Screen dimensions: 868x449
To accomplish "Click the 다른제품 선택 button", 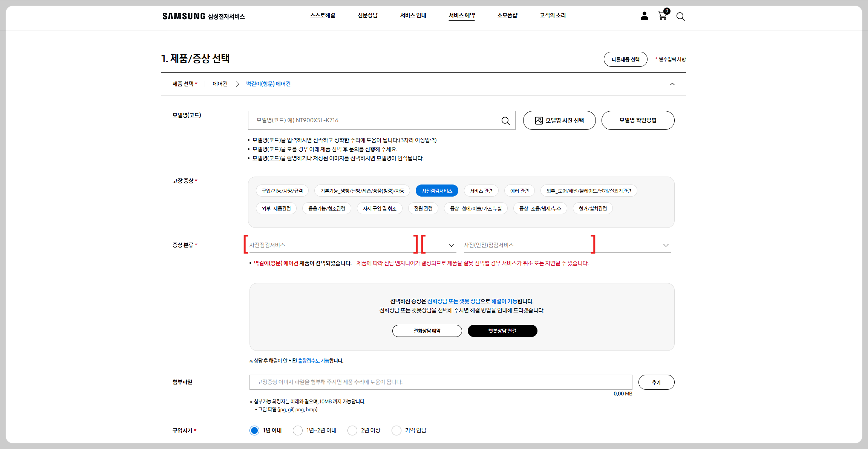I will (x=625, y=60).
